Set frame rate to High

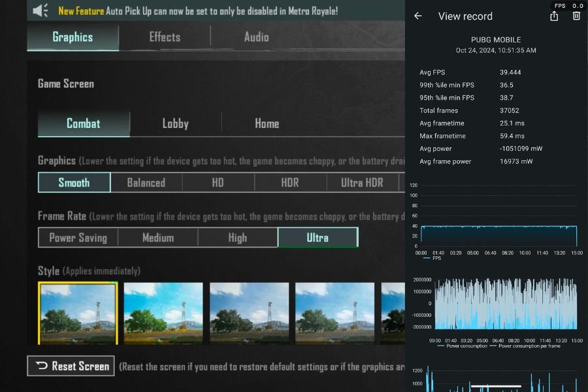point(238,238)
